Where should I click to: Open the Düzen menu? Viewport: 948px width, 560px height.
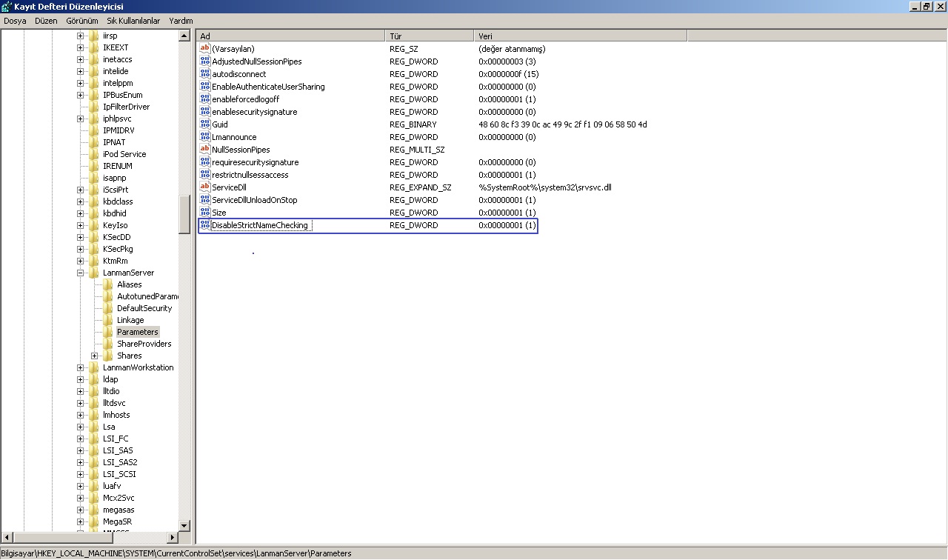pyautogui.click(x=46, y=21)
